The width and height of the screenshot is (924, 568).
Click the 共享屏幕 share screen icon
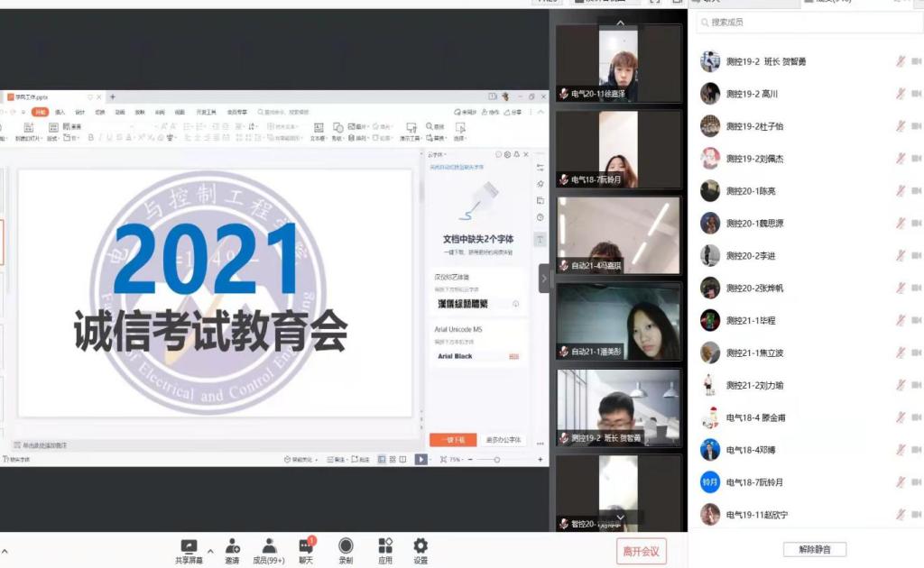(x=189, y=546)
